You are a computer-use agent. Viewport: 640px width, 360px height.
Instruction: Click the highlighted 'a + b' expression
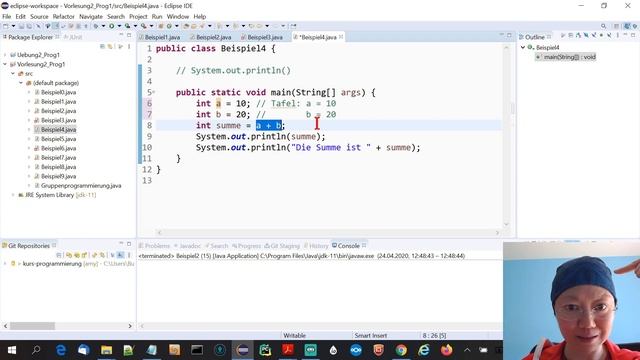click(x=269, y=125)
